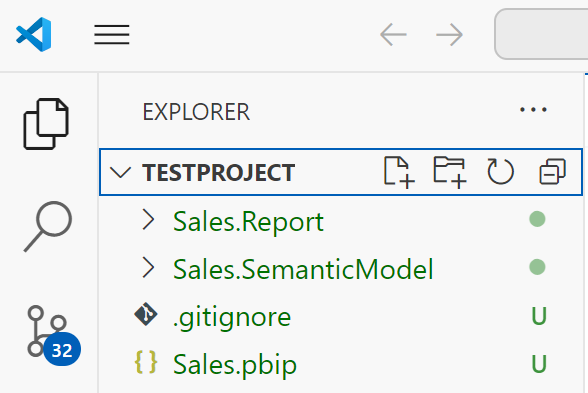This screenshot has width=588, height=393.
Task: Expand the Sales.Report folder
Action: 148,220
